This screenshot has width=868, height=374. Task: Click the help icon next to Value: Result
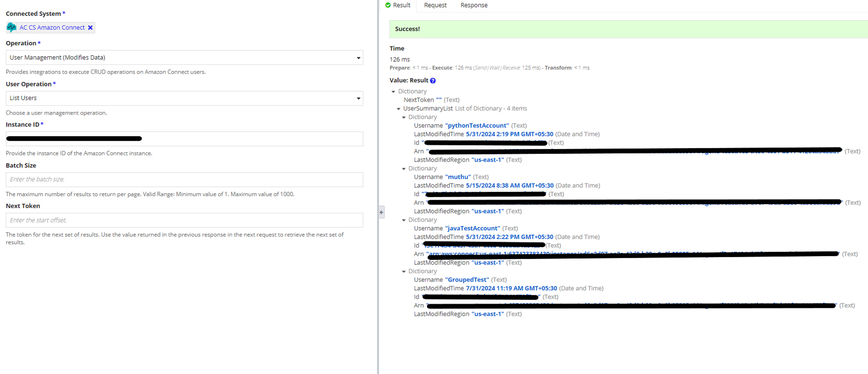(x=433, y=81)
